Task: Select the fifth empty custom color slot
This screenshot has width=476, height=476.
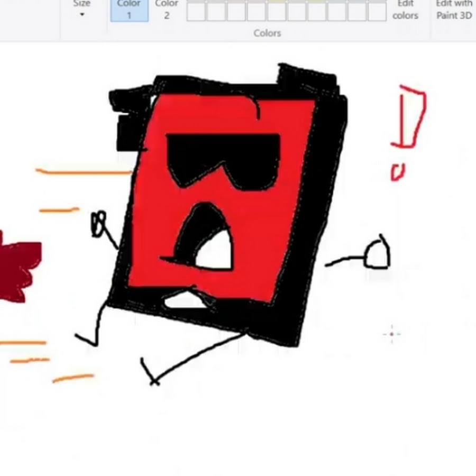Action: coord(276,12)
